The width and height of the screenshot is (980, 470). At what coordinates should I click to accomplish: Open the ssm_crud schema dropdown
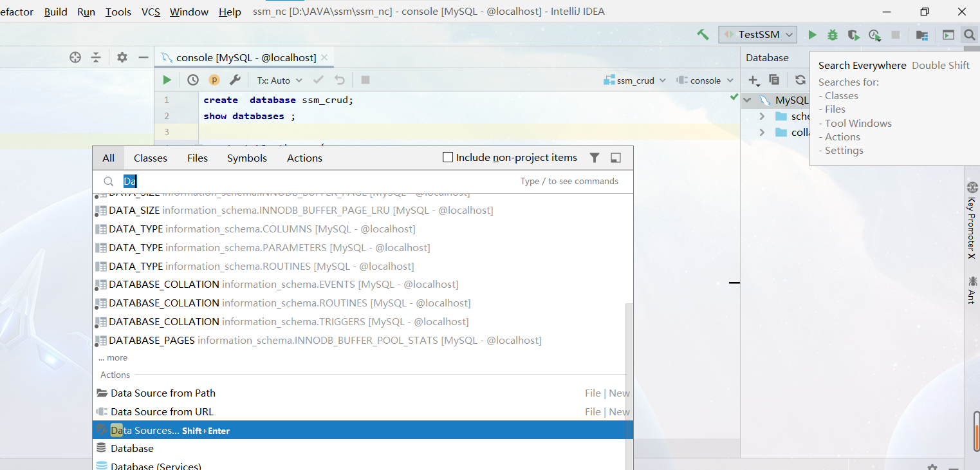coord(634,80)
